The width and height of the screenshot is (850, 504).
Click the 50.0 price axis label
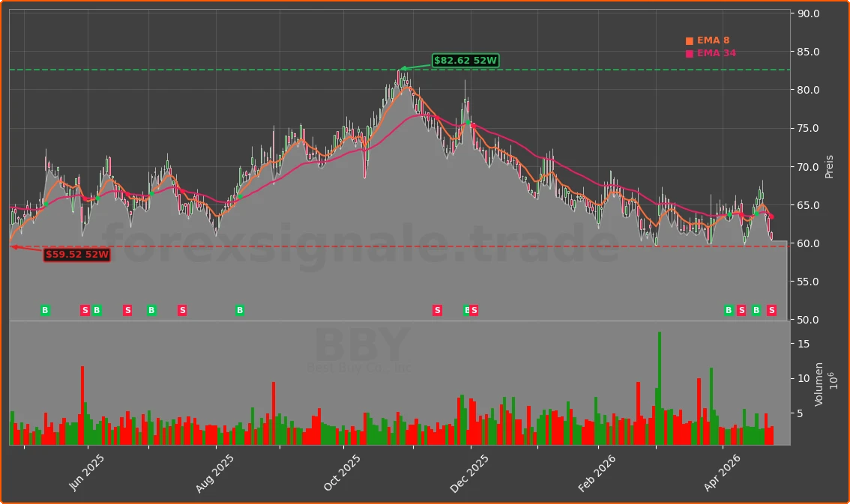tap(808, 320)
